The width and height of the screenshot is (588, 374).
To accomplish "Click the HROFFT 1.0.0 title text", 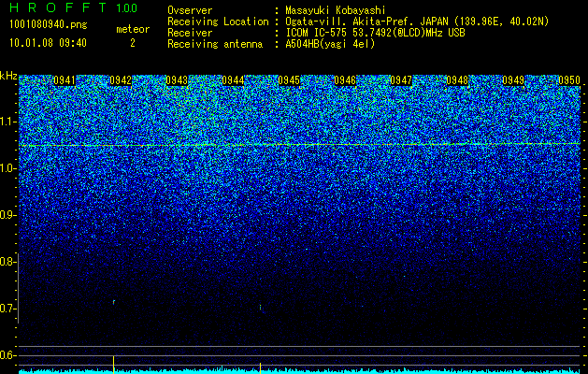I will coord(73,7).
